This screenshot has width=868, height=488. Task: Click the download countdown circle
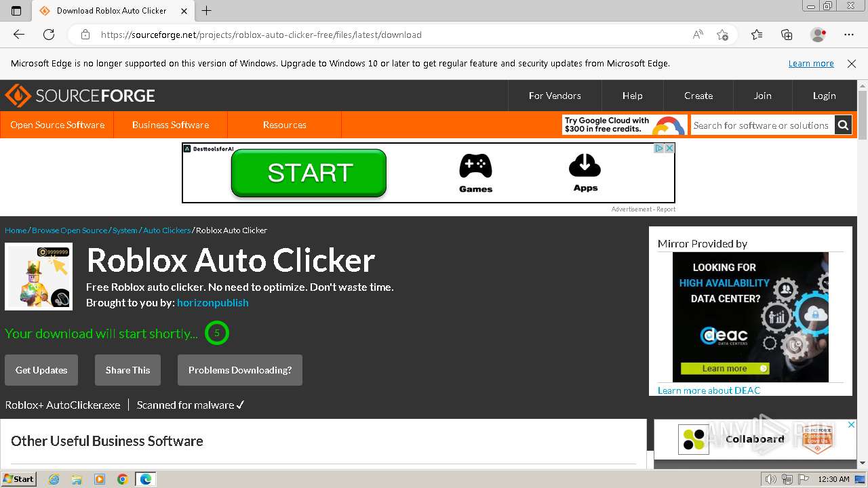(217, 333)
